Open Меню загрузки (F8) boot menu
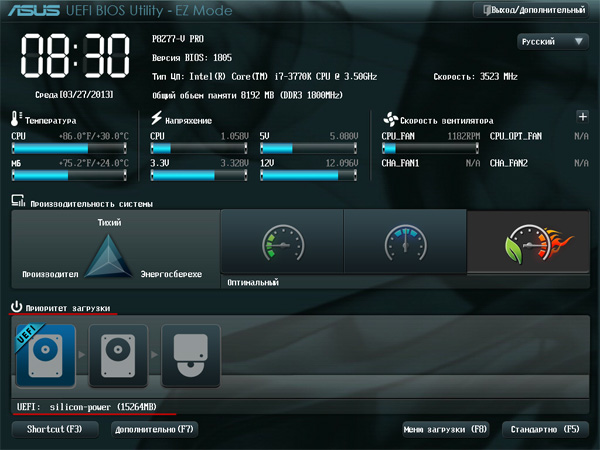The height and width of the screenshot is (450, 600). [445, 429]
